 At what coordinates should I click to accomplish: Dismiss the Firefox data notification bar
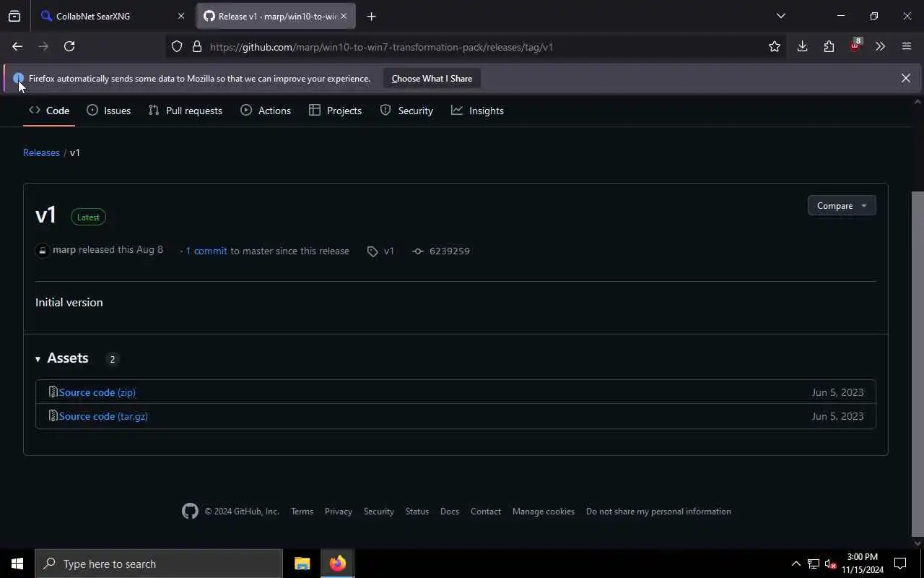(906, 78)
